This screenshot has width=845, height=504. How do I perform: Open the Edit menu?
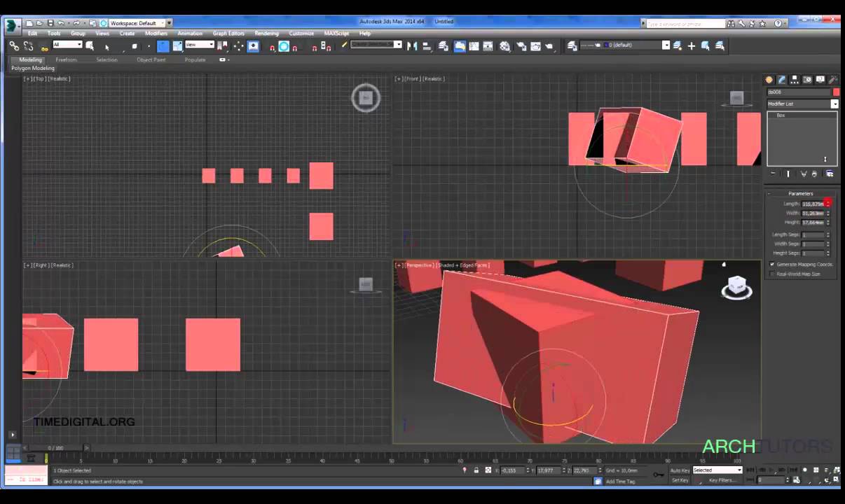pos(32,34)
